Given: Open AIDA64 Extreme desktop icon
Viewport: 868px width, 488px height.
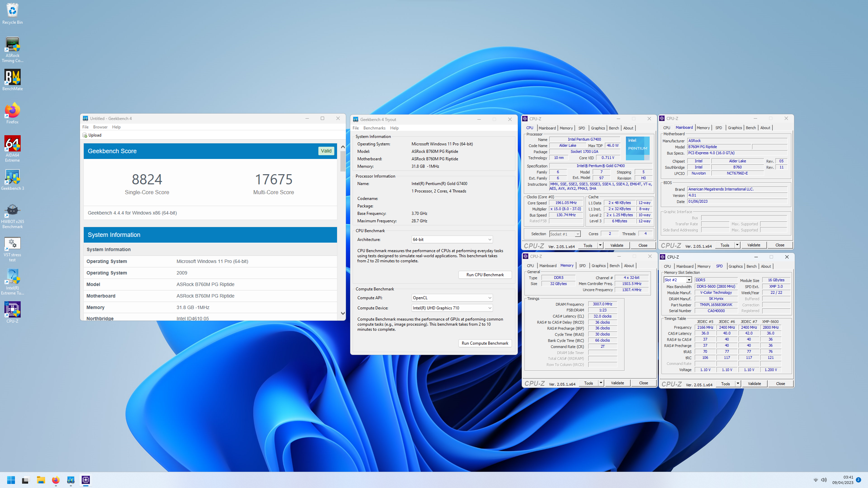Looking at the screenshot, I should (13, 149).
